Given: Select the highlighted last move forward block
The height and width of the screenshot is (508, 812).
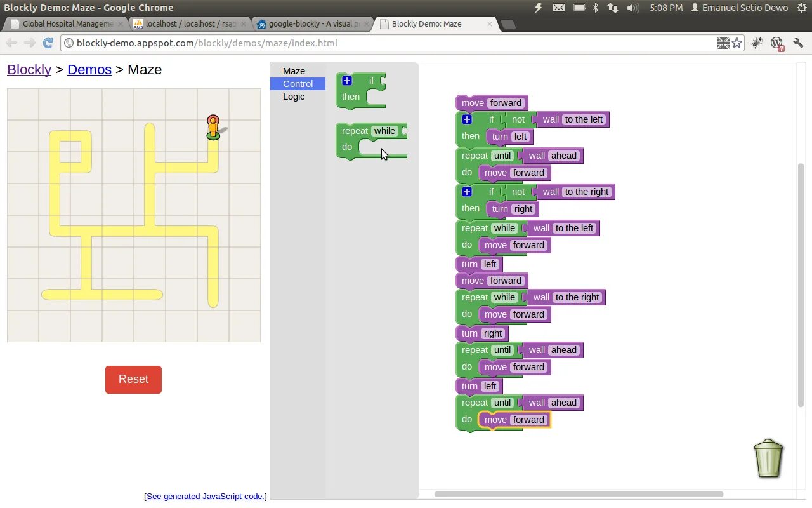Looking at the screenshot, I should click(514, 420).
